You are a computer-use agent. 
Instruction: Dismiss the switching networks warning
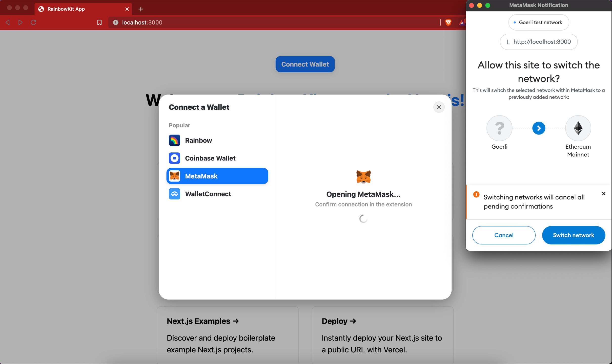[x=603, y=194]
